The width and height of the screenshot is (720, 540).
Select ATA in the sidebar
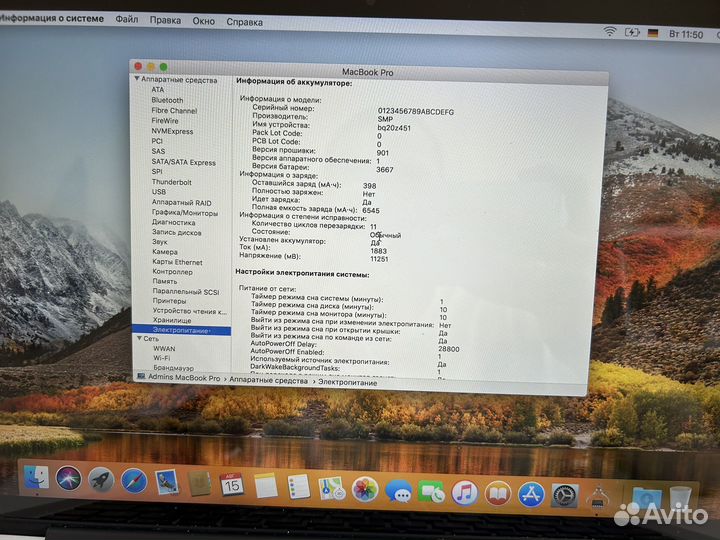point(158,90)
